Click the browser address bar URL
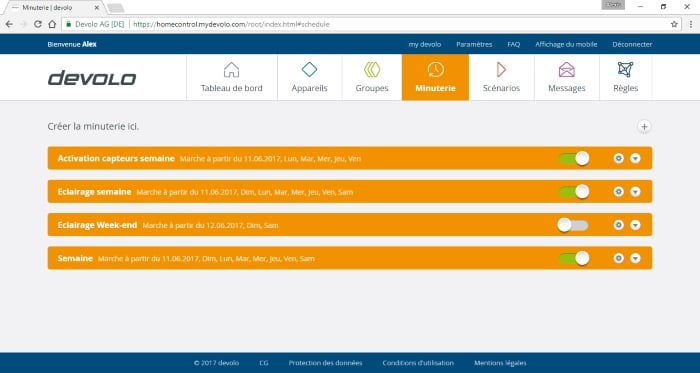Image resolution: width=700 pixels, height=373 pixels. coord(231,24)
